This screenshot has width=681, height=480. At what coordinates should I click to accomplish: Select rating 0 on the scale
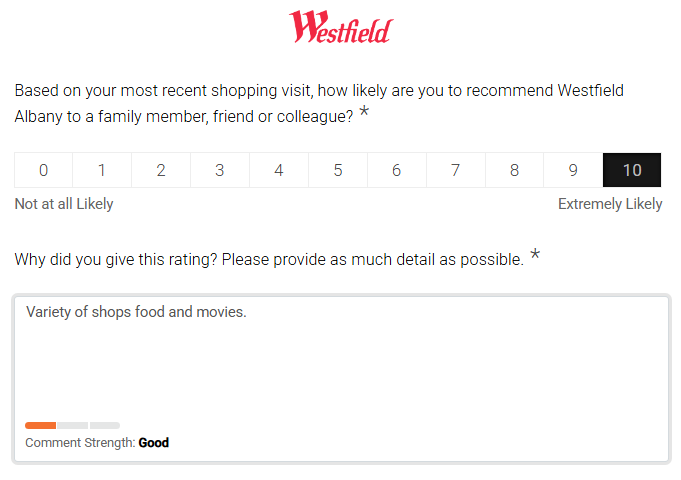[43, 170]
